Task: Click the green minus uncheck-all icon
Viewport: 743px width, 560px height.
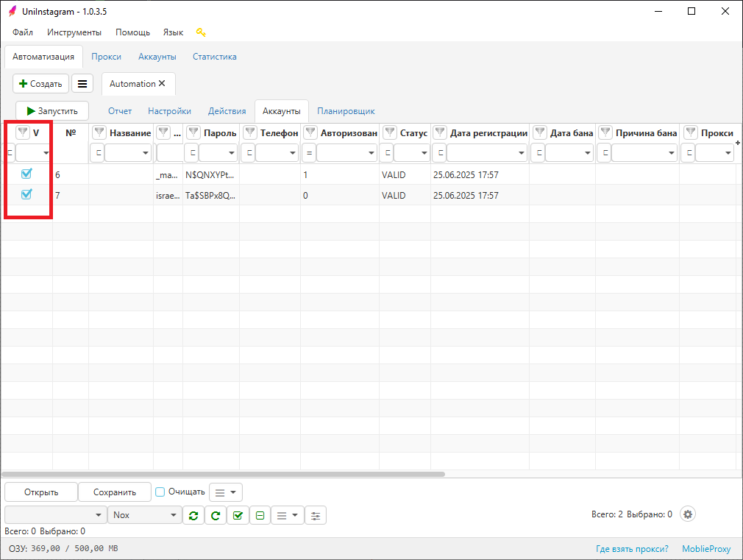Action: point(260,515)
